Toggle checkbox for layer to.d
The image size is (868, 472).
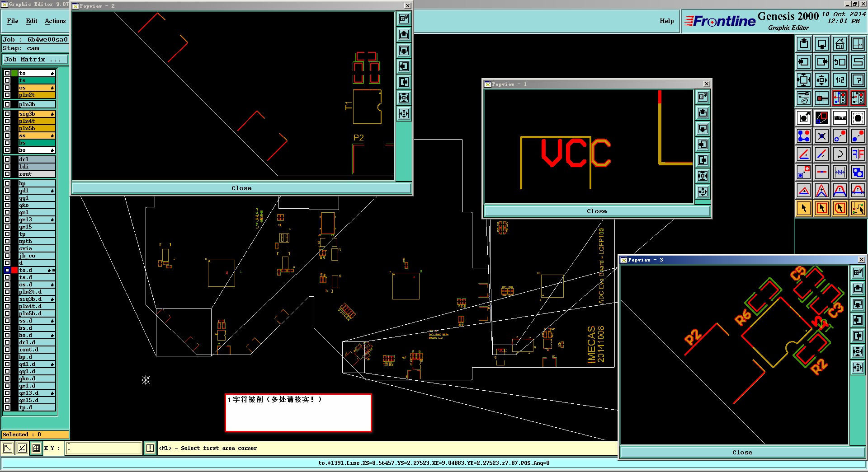coord(7,270)
